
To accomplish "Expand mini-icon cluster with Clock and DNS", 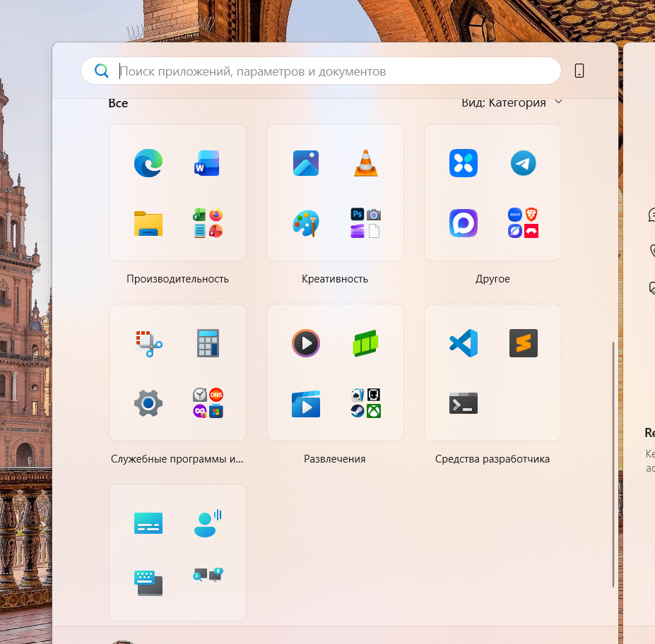I will (x=208, y=403).
